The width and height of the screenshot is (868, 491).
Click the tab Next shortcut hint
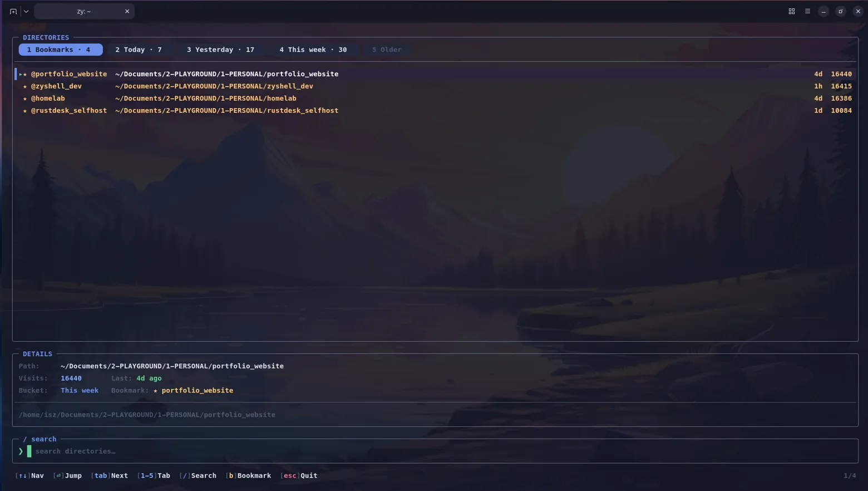pos(109,475)
